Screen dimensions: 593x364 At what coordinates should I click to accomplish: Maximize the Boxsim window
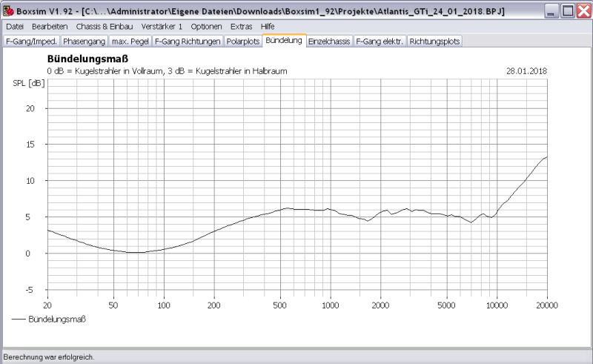point(567,10)
